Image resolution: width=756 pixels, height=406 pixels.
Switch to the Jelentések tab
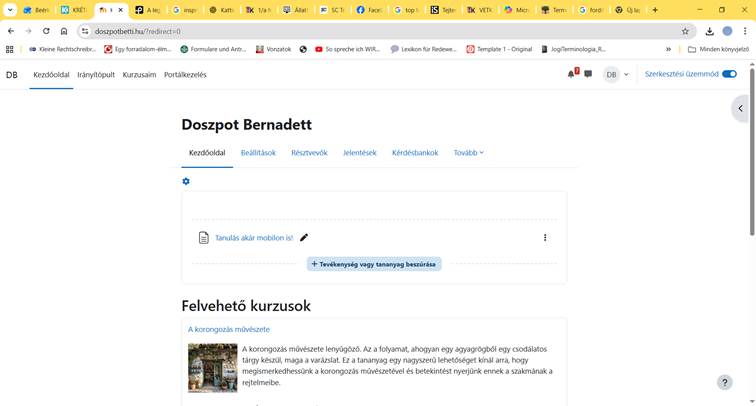(x=360, y=152)
